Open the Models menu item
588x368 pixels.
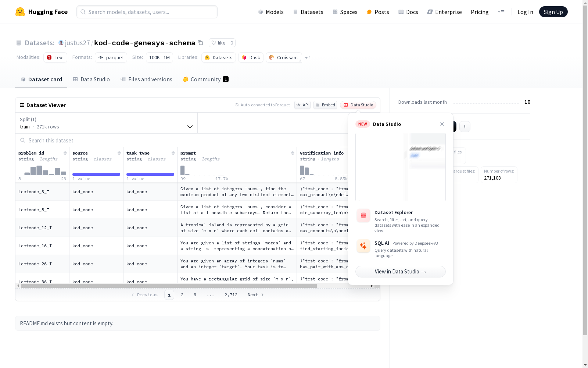click(x=271, y=12)
